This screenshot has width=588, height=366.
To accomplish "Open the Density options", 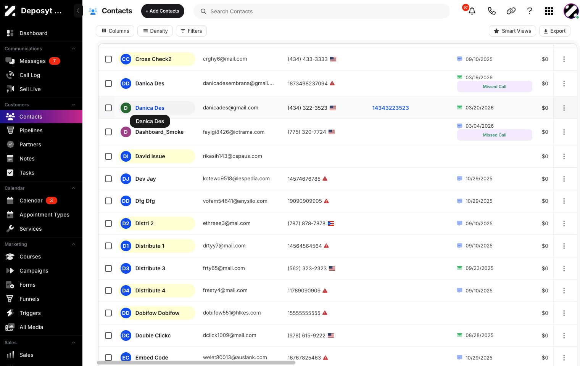I will (155, 31).
